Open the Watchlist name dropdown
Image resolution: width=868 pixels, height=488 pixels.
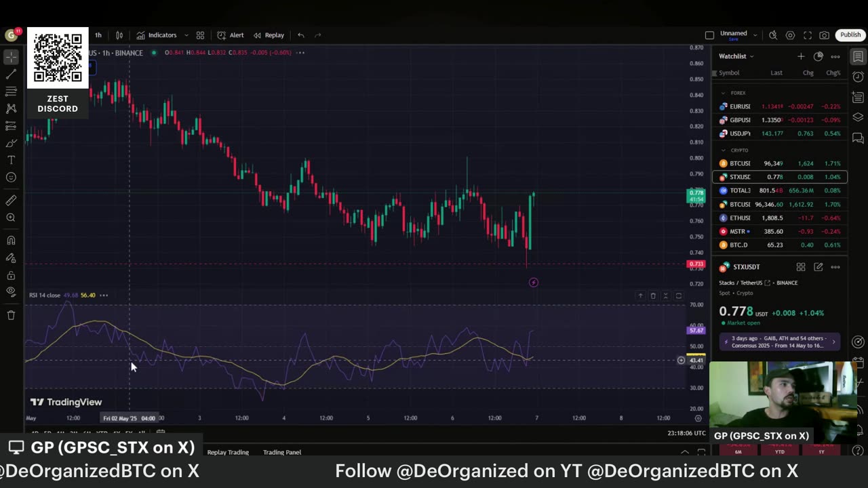736,56
